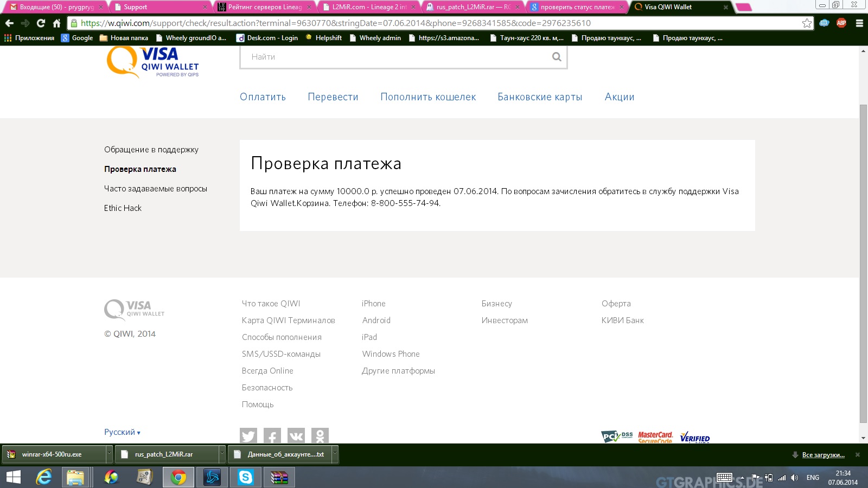Reload the page with refresh icon

coord(41,23)
